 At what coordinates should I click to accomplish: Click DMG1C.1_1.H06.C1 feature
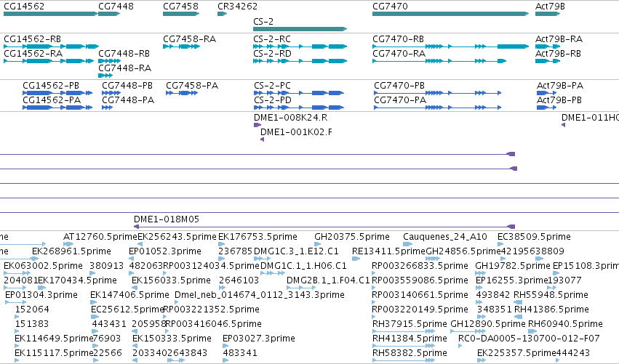(273, 273)
